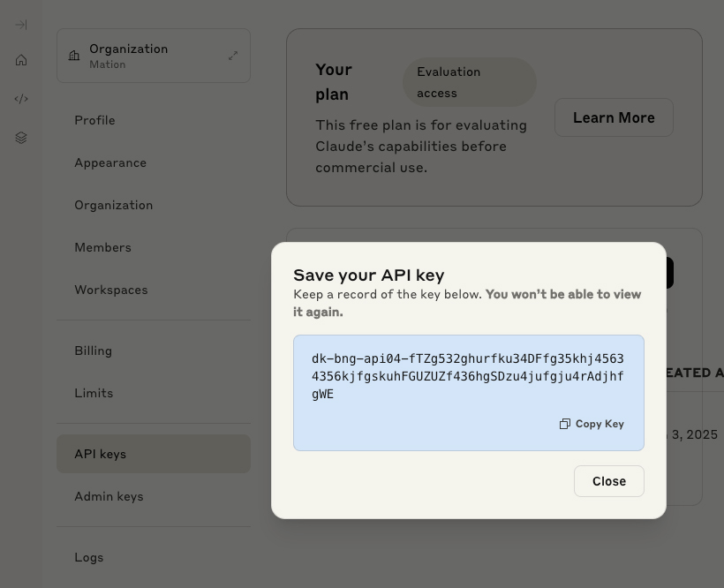Screen dimensions: 724x588
Task: Select the API keys menu item
Action: click(x=154, y=454)
